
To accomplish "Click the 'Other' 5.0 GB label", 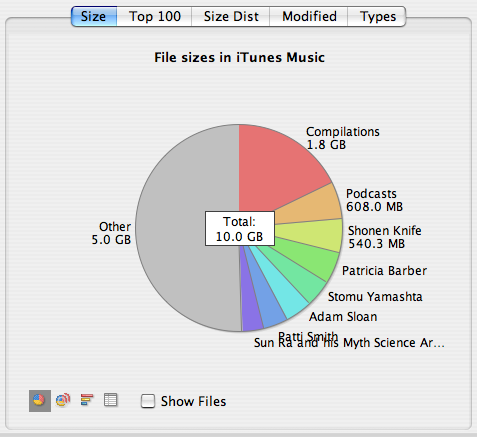I will coord(111,233).
